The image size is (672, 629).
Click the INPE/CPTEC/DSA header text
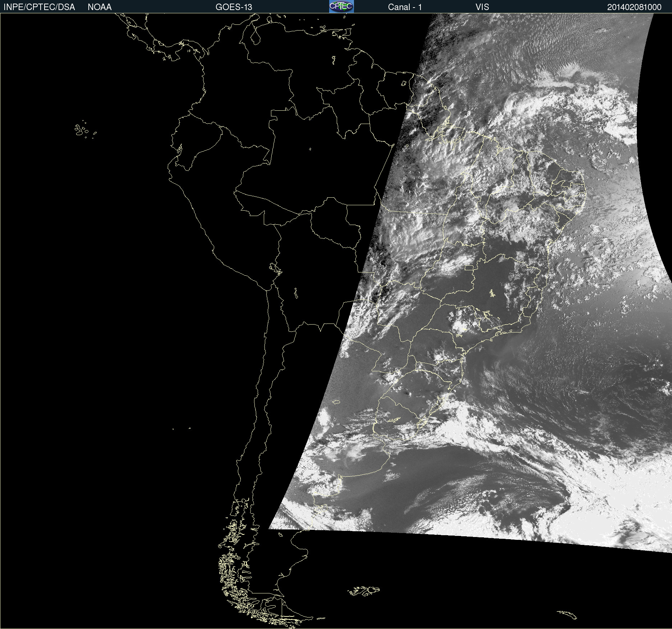(x=39, y=7)
